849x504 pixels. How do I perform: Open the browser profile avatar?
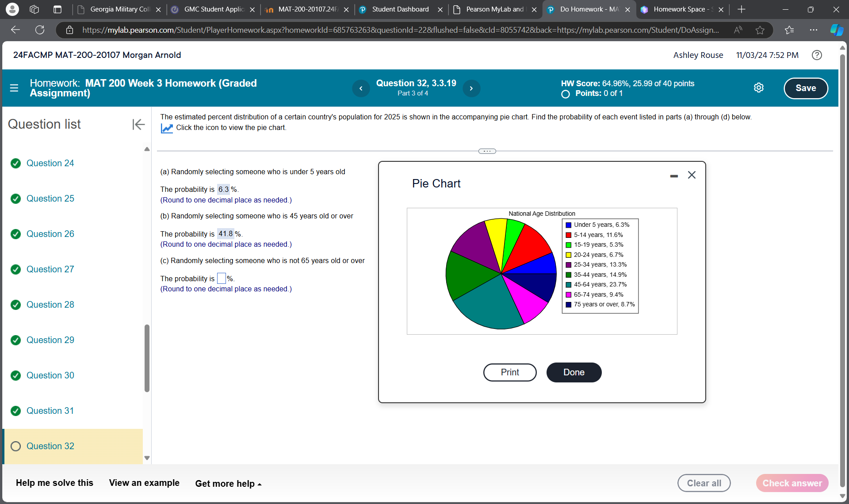pos(12,9)
